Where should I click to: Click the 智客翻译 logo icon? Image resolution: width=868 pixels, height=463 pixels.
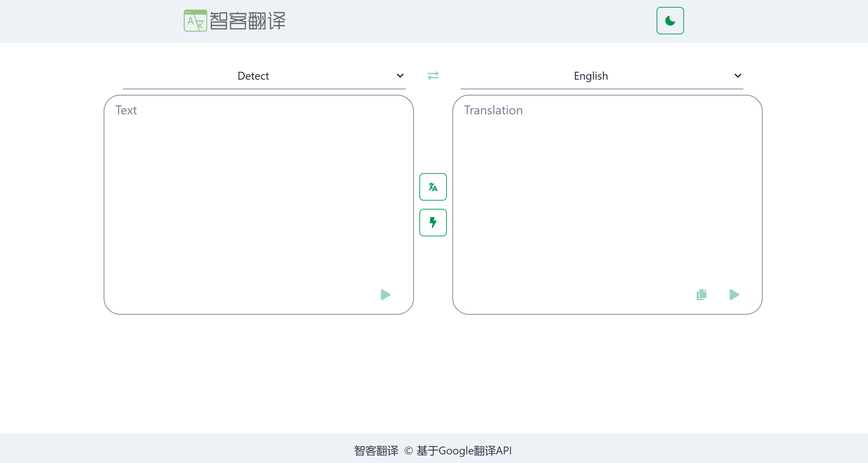pyautogui.click(x=195, y=21)
